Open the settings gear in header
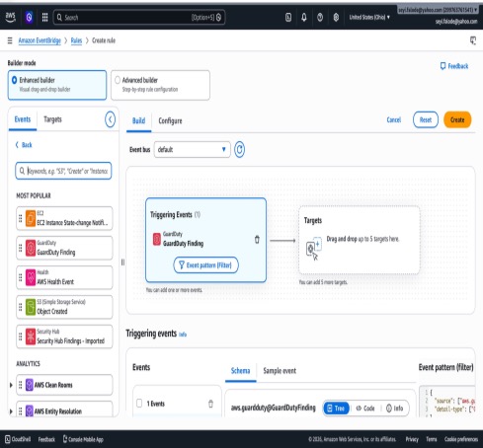The image size is (483, 448). (x=336, y=17)
